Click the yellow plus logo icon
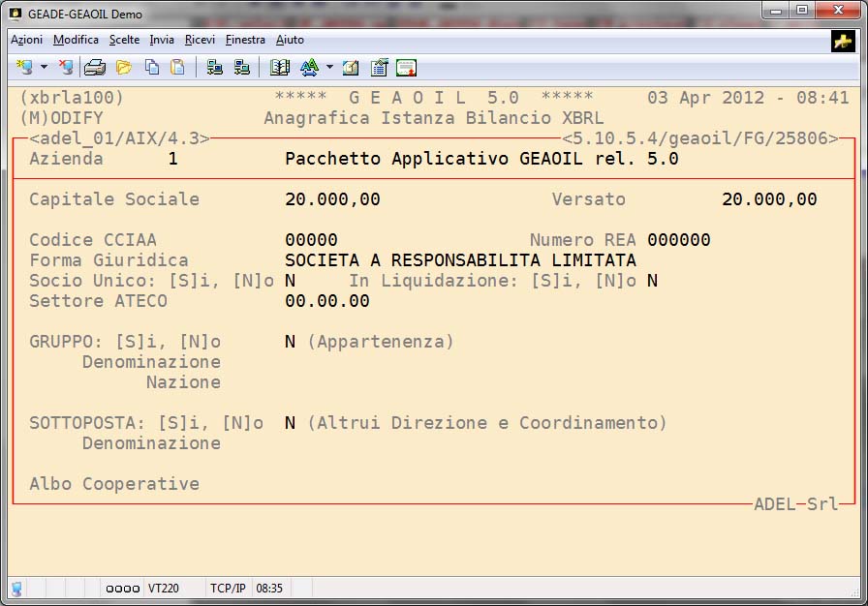868x606 pixels. coord(843,42)
